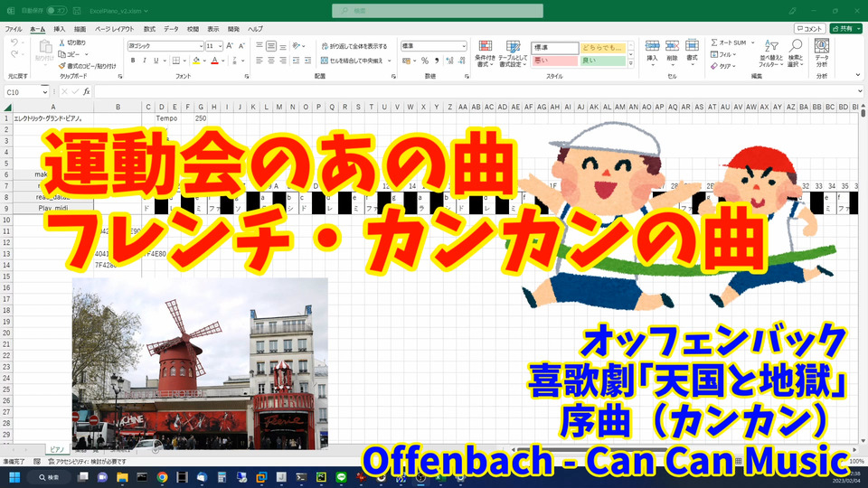Image resolution: width=868 pixels, height=488 pixels.
Task: Open Find and Select (検索と選択)
Action: (x=796, y=53)
